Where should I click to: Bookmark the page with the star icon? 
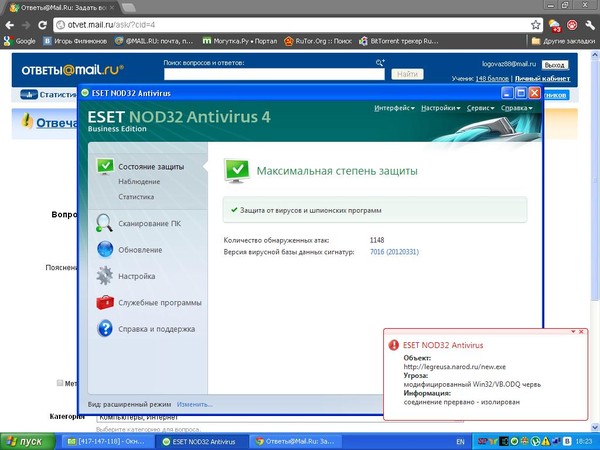pyautogui.click(x=536, y=25)
